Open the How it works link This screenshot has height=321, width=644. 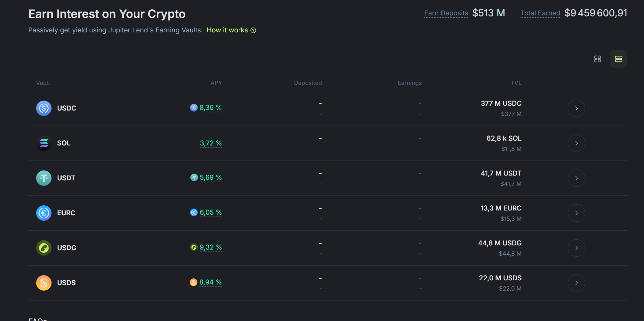click(x=227, y=30)
